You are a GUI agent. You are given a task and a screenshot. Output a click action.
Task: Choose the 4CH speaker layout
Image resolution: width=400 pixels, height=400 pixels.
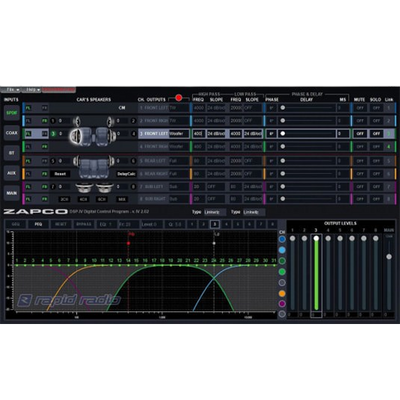tap(83, 199)
